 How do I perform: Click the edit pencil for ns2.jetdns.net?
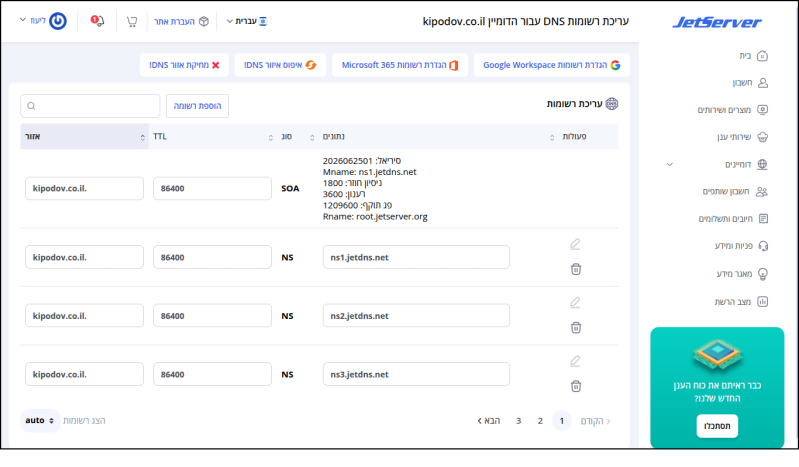(575, 303)
